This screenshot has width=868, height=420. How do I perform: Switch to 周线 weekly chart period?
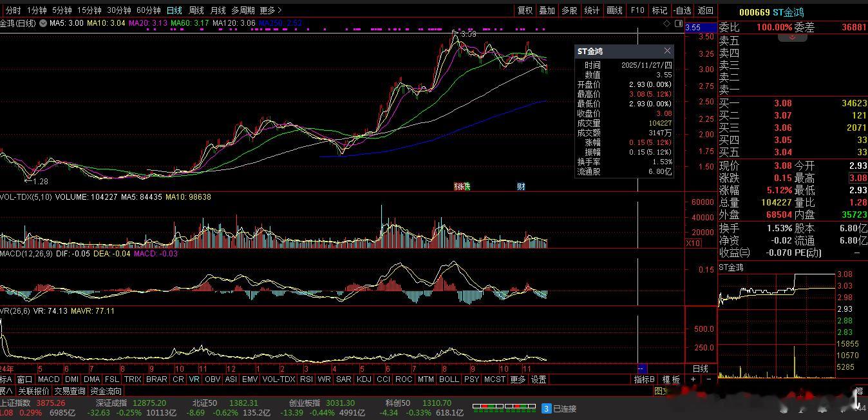click(196, 10)
